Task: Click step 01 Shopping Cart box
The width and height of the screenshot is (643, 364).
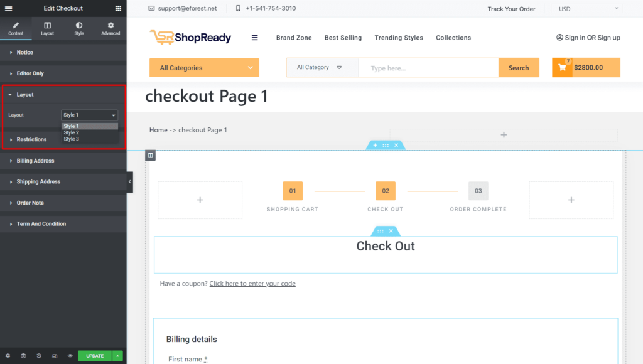Action: coord(293,191)
